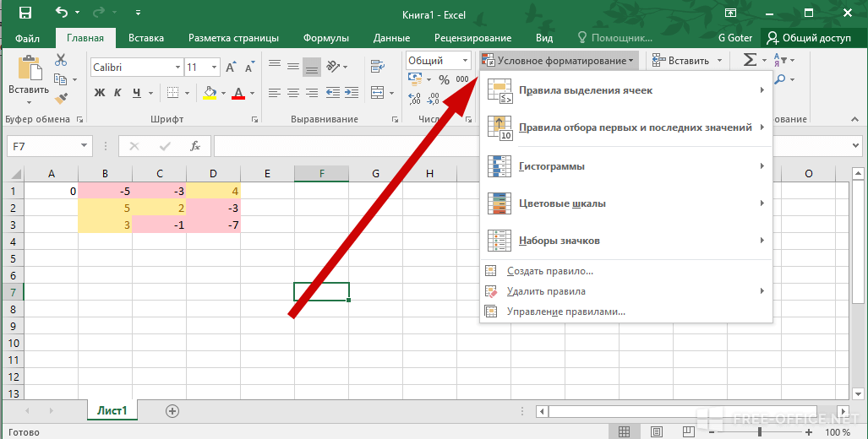Click the center align icon
The height and width of the screenshot is (439, 868).
pos(293,93)
